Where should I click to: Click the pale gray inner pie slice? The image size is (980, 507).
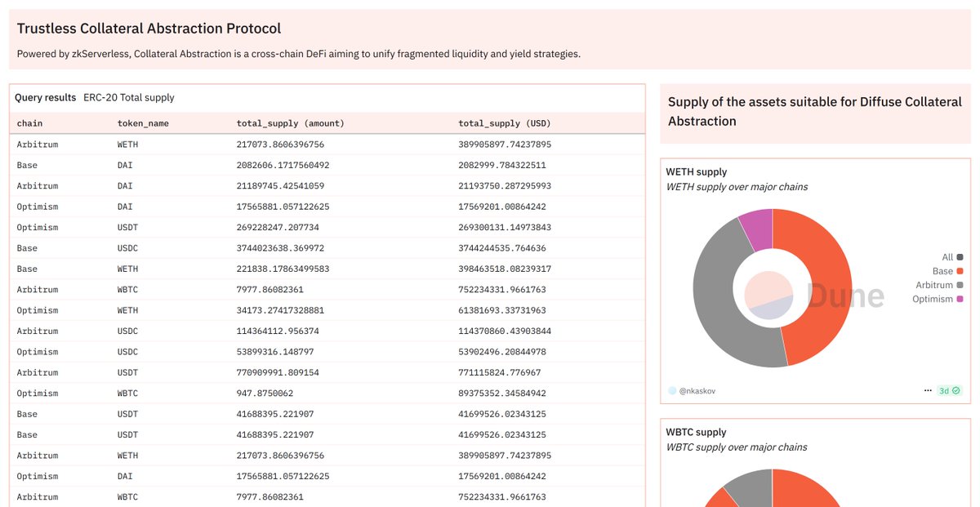coord(774,310)
